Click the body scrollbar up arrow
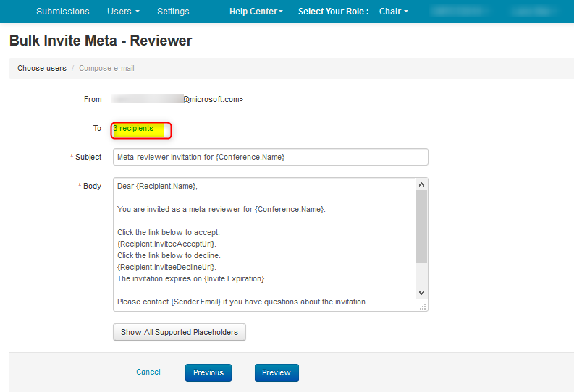 422,184
